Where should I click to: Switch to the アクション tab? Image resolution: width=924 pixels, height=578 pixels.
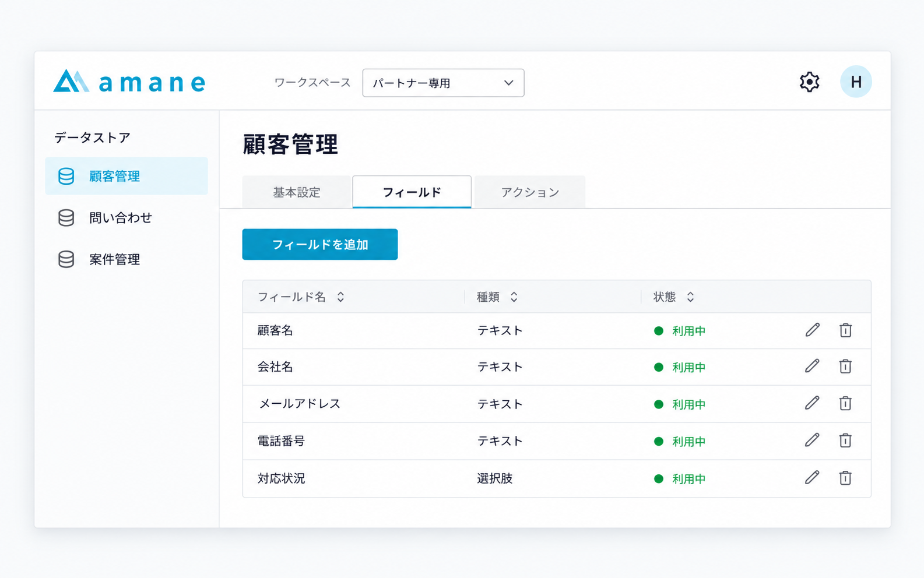(x=530, y=192)
